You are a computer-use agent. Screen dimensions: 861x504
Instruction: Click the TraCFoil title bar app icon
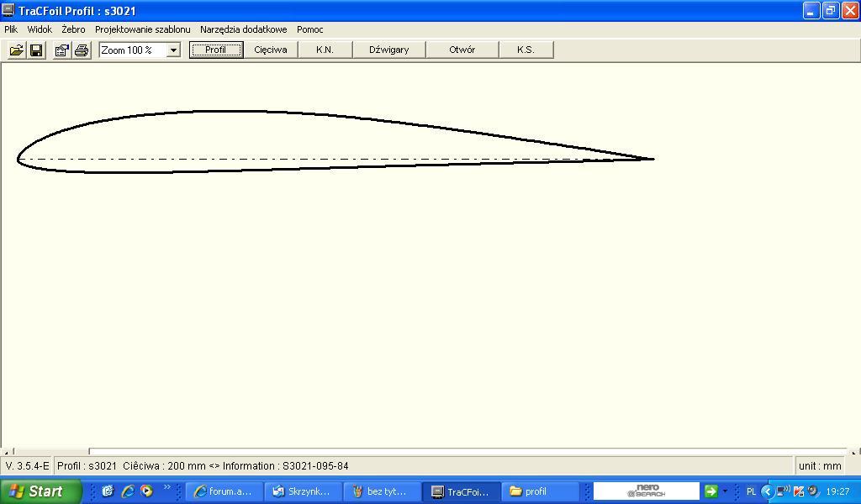[x=8, y=11]
